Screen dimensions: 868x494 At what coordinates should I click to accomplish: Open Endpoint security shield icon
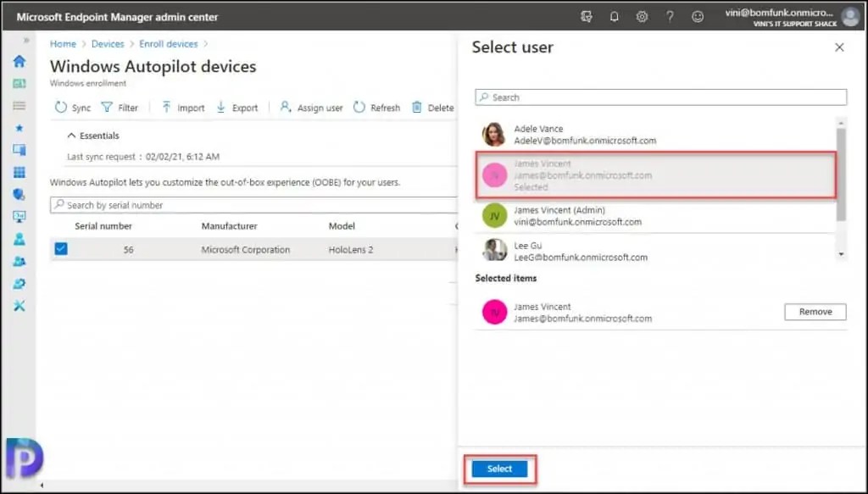[20, 195]
